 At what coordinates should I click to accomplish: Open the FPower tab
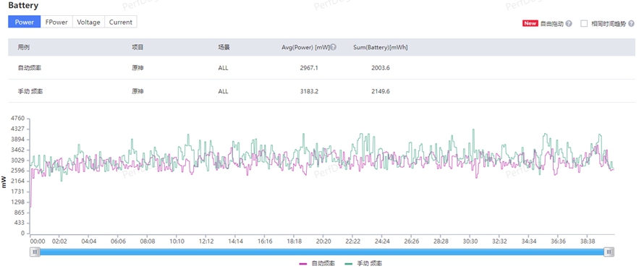(x=56, y=22)
